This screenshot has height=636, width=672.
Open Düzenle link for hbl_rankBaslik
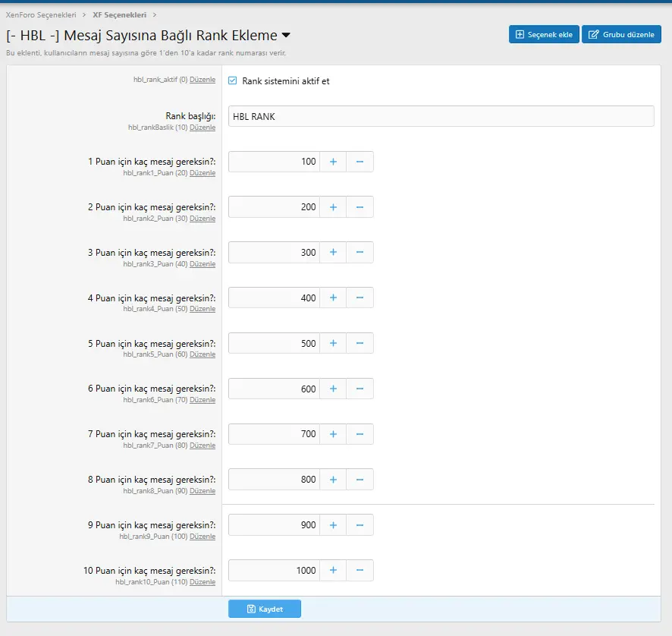203,128
